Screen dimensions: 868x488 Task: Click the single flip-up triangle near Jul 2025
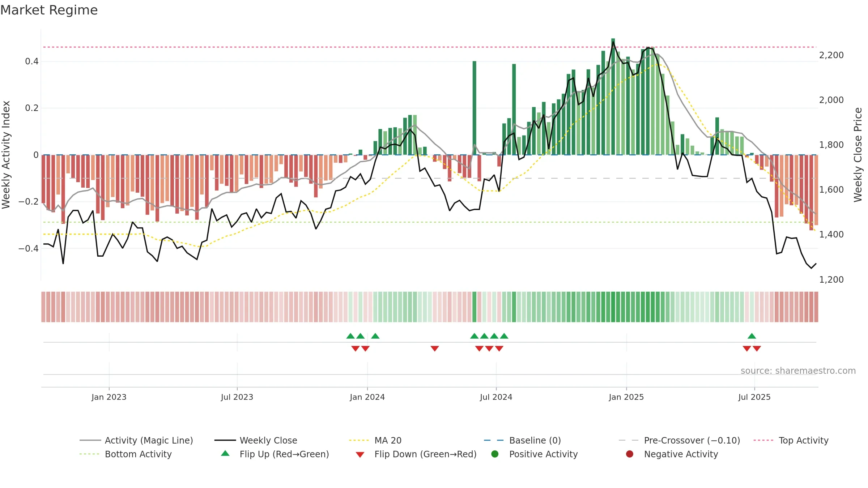(752, 336)
